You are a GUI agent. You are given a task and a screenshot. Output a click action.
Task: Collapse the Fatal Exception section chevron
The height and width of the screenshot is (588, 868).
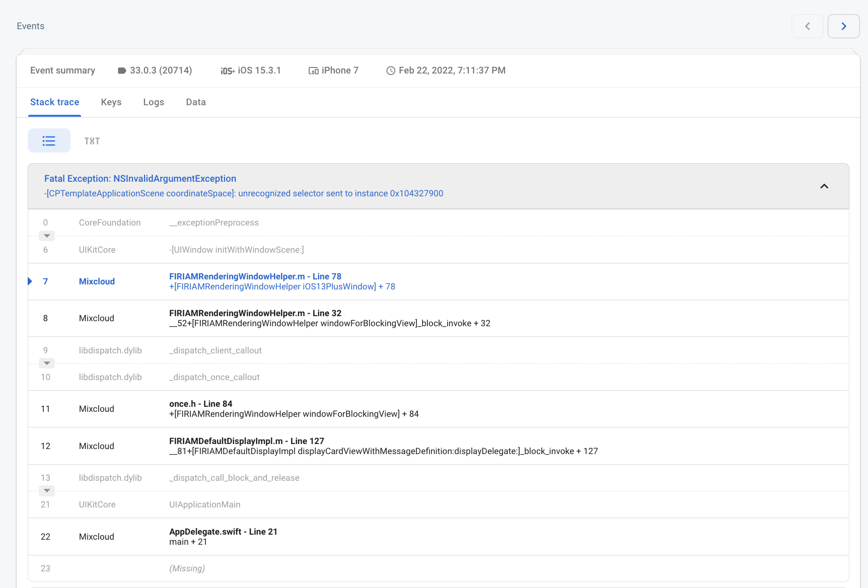824,186
